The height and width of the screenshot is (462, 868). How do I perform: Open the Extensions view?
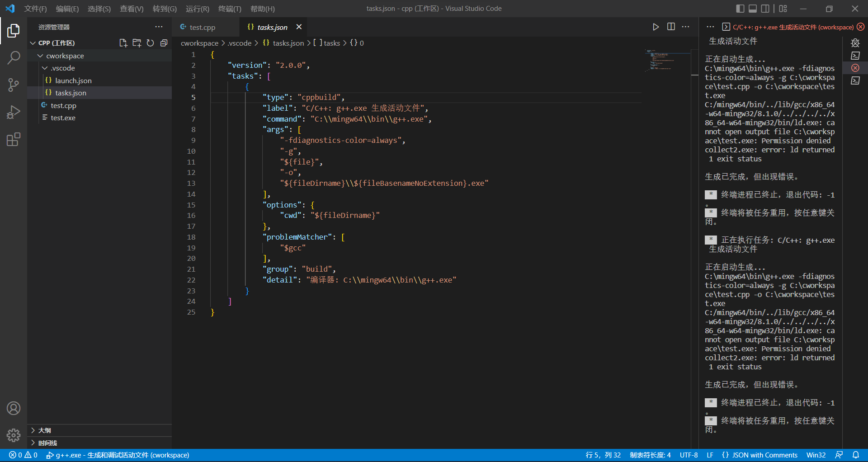coord(14,139)
